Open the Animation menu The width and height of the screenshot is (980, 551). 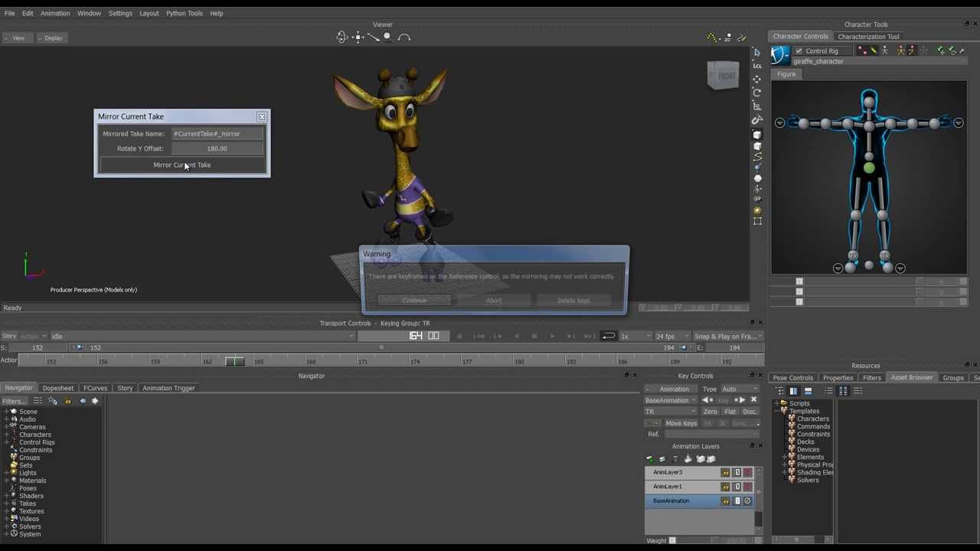pyautogui.click(x=55, y=13)
